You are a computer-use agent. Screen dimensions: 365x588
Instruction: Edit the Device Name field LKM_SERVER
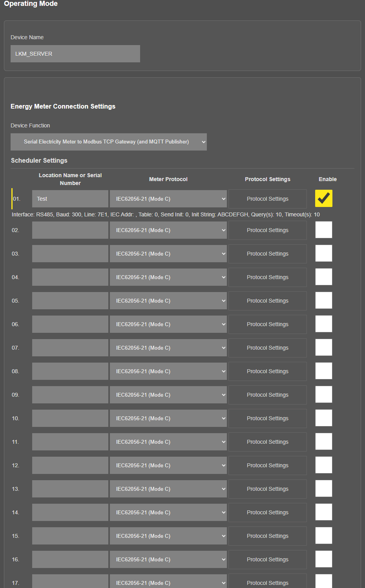tap(75, 54)
